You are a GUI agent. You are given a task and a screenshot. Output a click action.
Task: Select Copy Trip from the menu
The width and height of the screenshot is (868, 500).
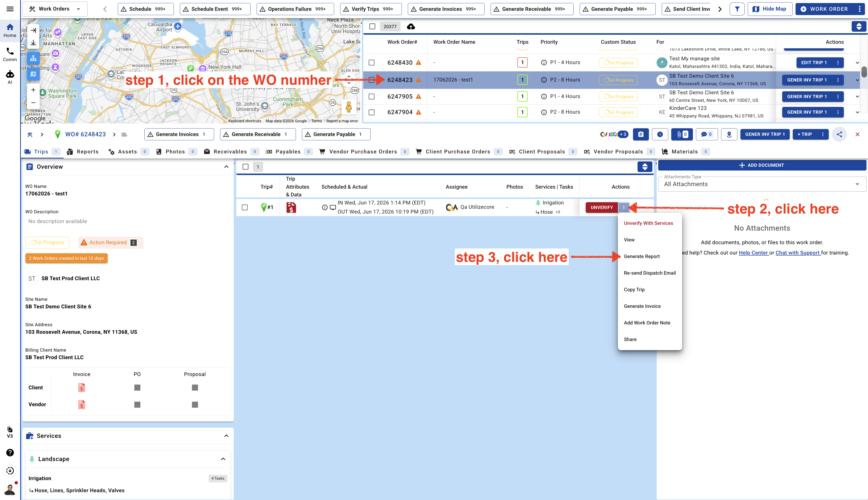(634, 289)
